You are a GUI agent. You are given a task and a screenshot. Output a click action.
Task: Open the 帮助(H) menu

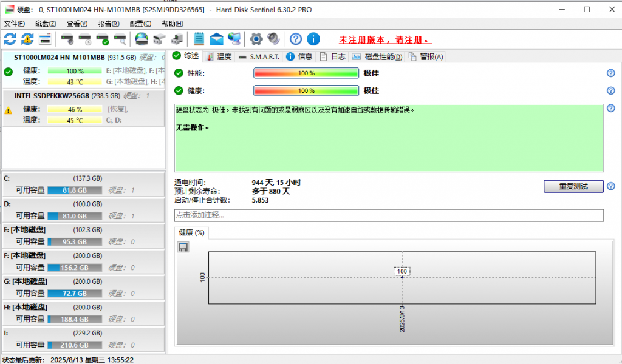coord(172,24)
